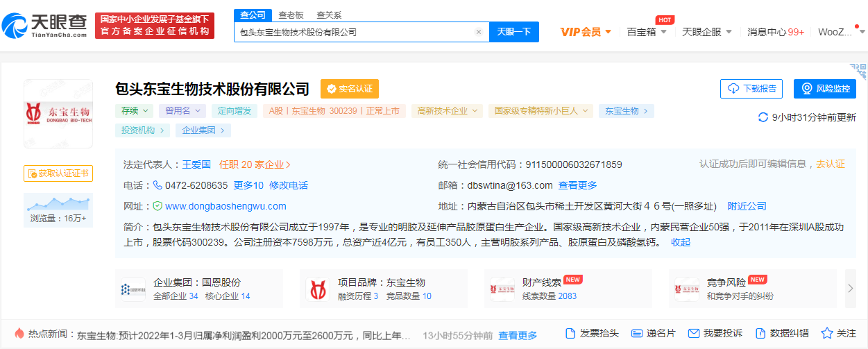Click 修改电话 link

[289, 185]
